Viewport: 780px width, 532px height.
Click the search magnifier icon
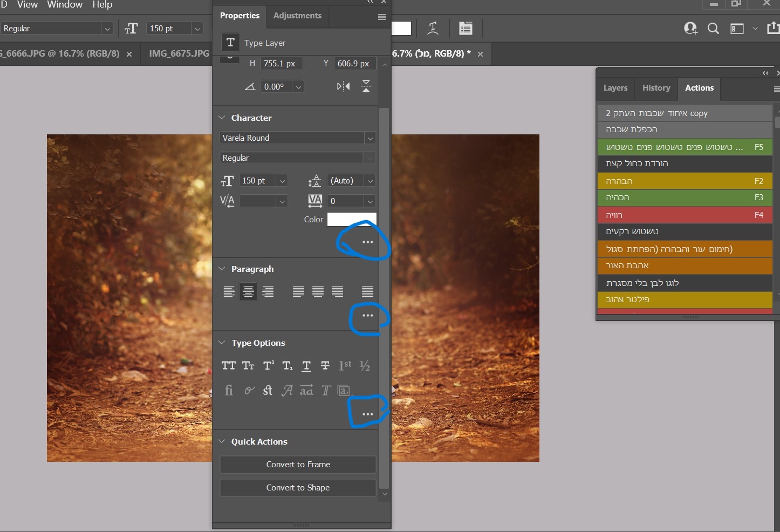(713, 29)
